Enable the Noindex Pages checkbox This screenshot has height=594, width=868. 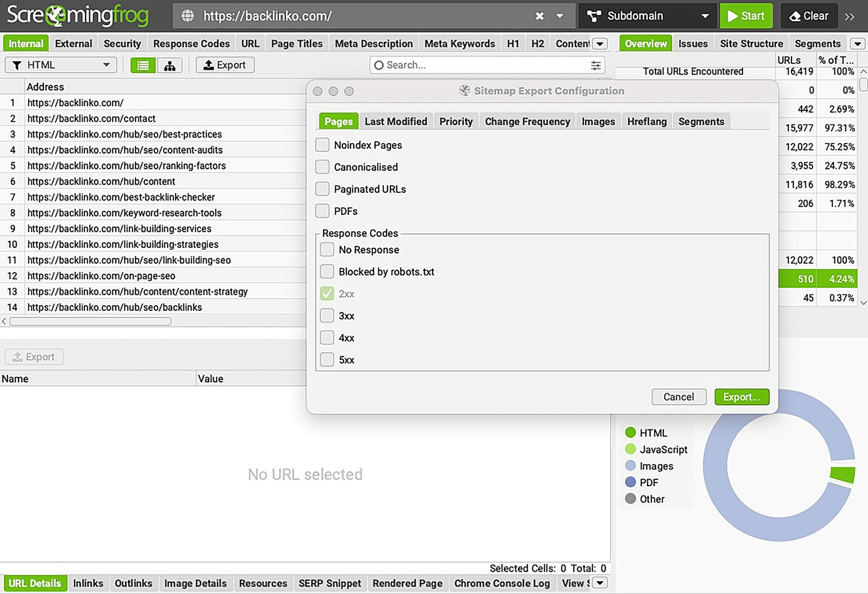323,145
